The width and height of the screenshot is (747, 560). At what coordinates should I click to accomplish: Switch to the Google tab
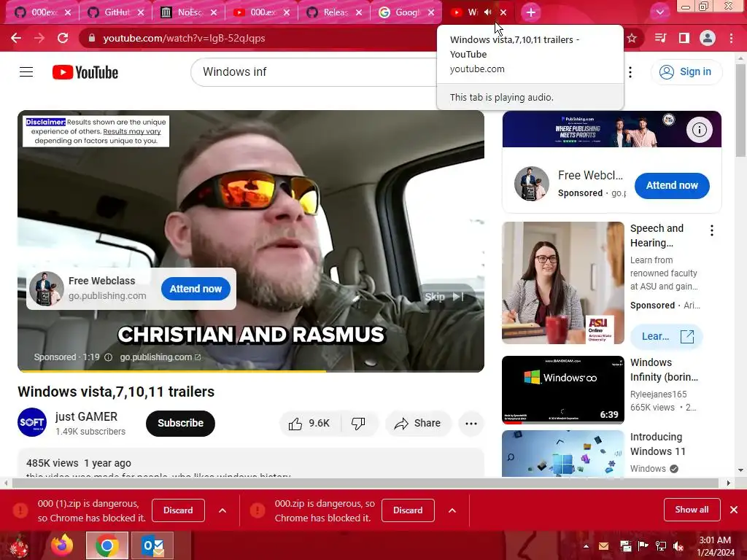(x=407, y=12)
